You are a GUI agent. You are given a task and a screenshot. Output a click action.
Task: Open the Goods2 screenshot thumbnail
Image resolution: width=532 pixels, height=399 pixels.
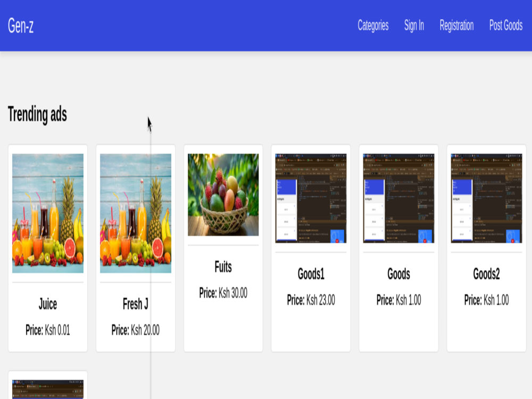point(486,198)
